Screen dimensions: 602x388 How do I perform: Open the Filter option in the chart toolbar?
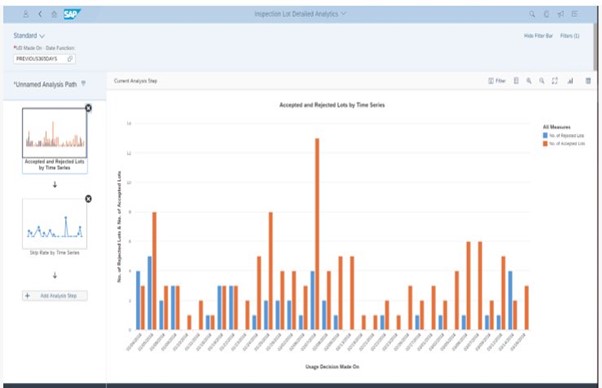point(496,81)
